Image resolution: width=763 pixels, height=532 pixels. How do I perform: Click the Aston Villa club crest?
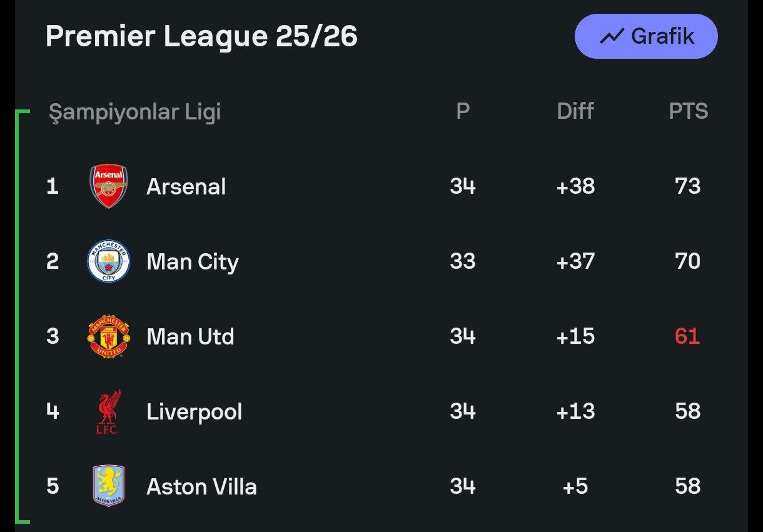(109, 486)
